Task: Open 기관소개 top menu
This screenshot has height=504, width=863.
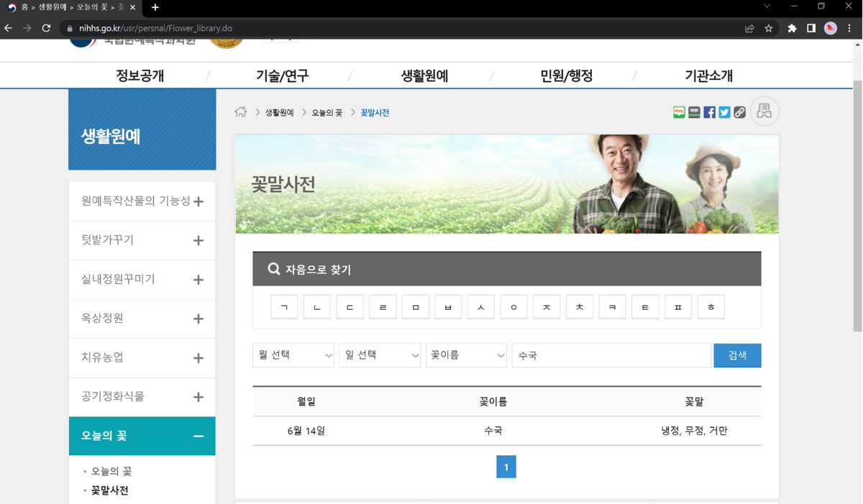Action: (709, 75)
